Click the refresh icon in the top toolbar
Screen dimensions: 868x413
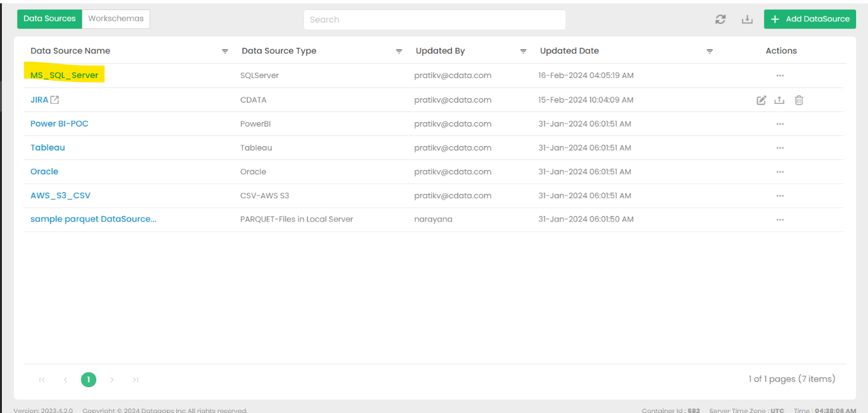(x=720, y=20)
